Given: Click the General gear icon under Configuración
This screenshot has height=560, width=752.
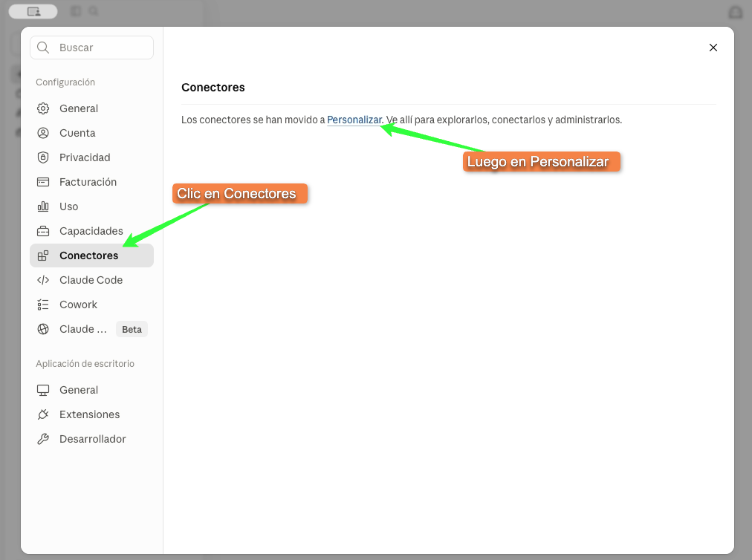Looking at the screenshot, I should coord(43,108).
